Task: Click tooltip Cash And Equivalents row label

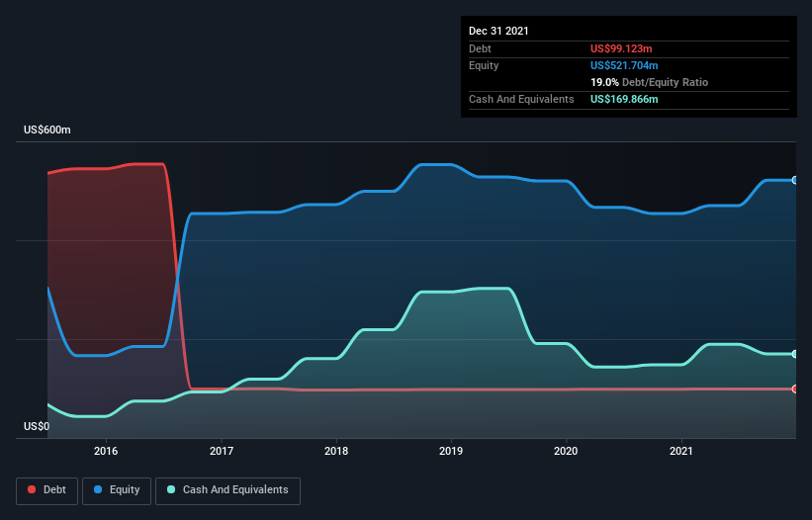Action: (x=521, y=99)
